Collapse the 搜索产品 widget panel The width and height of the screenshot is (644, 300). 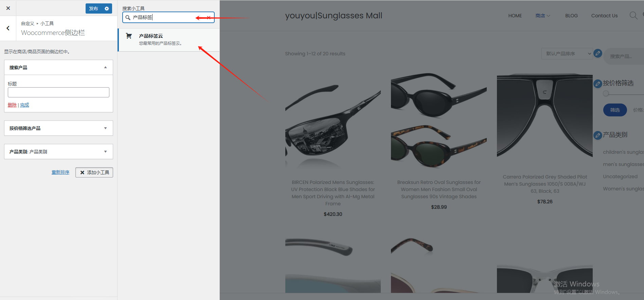105,68
